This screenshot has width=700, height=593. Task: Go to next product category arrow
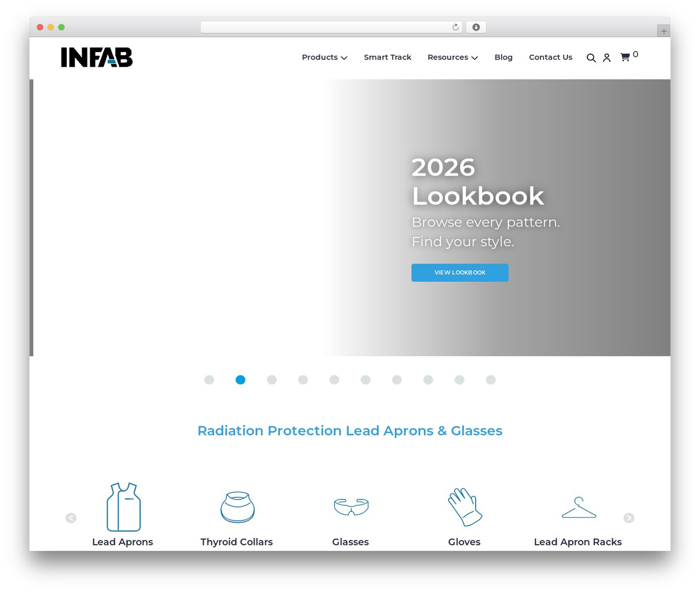pos(629,518)
